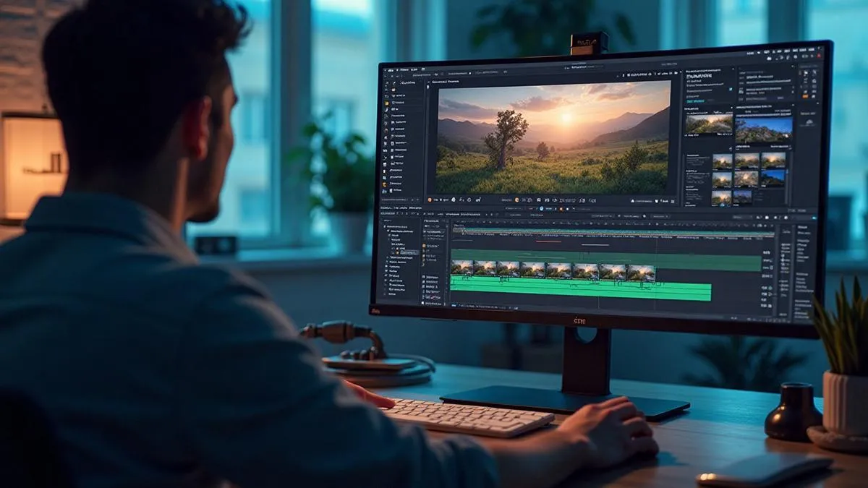Click the short red marker on the timeline
The width and height of the screenshot is (868, 488).
[x=549, y=242]
